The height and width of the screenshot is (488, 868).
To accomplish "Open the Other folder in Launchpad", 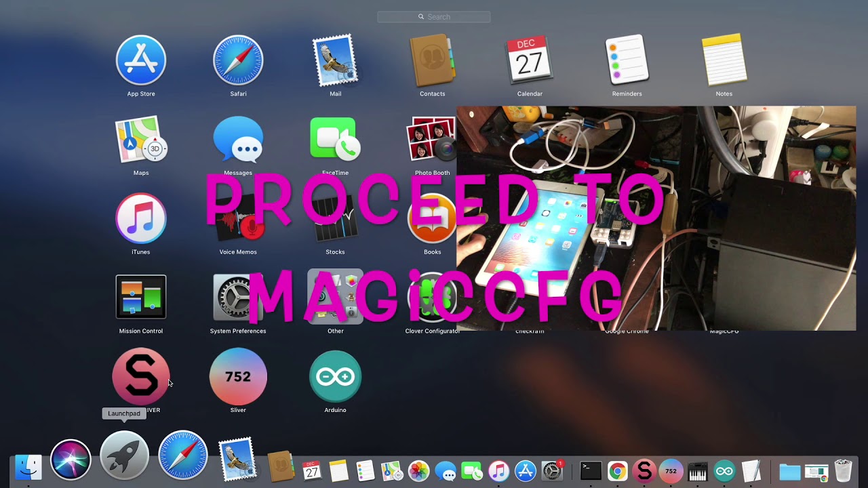I will click(336, 297).
